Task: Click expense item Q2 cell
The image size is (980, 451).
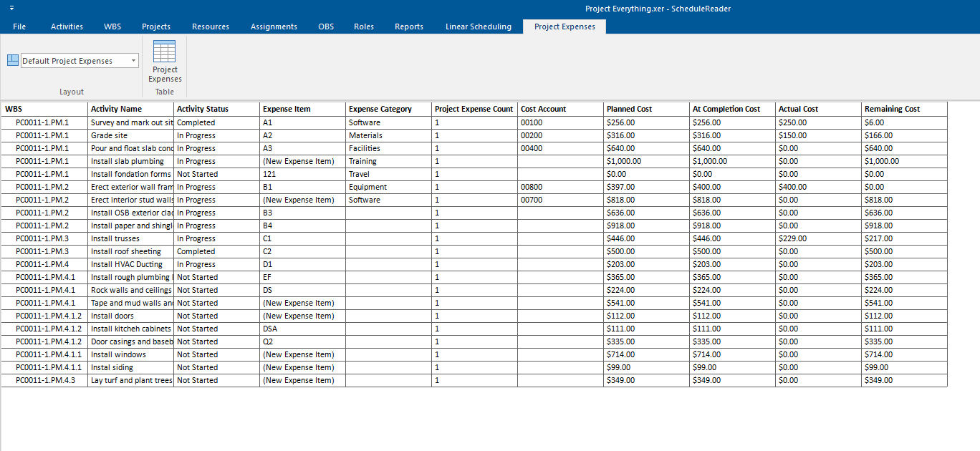Action: coord(303,341)
